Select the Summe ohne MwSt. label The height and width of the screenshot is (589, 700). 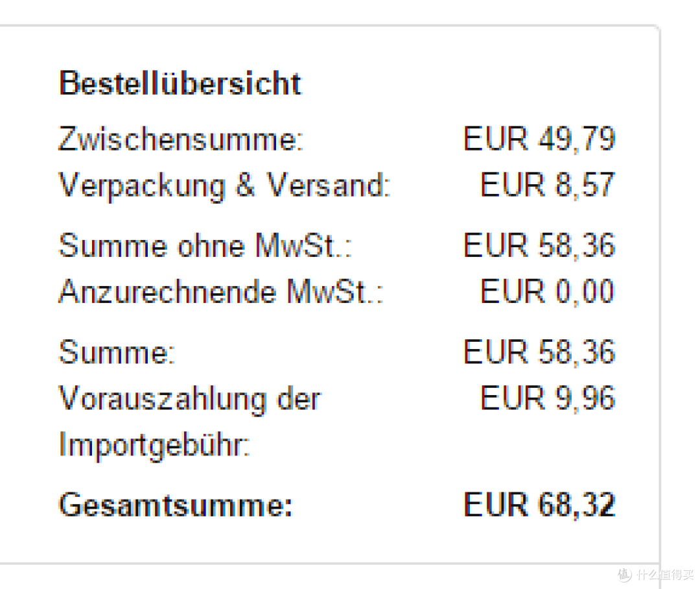pos(205,245)
